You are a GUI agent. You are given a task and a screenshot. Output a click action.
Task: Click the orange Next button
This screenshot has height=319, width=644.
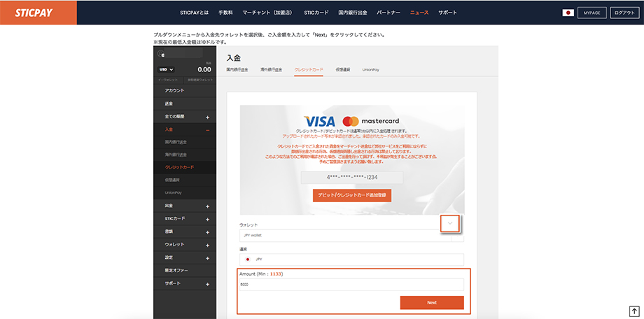click(x=432, y=303)
